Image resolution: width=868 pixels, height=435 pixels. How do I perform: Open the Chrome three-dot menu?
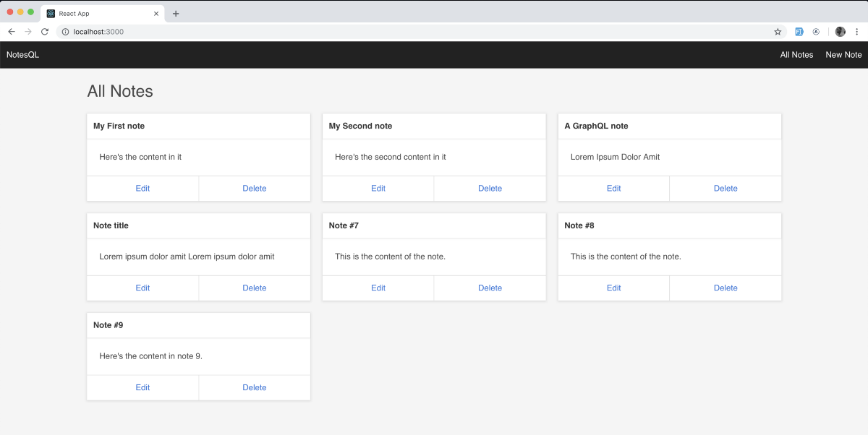pyautogui.click(x=857, y=32)
